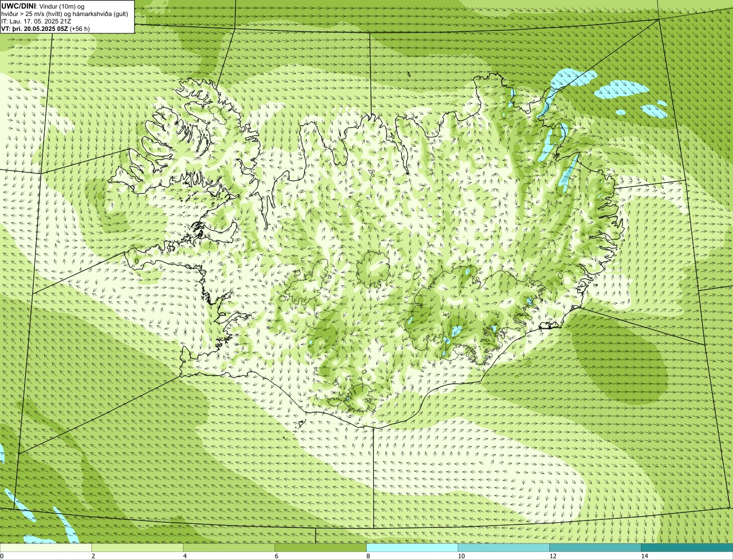The width and height of the screenshot is (733, 560).
Task: Click the legend tick label "14"
Action: (x=644, y=556)
